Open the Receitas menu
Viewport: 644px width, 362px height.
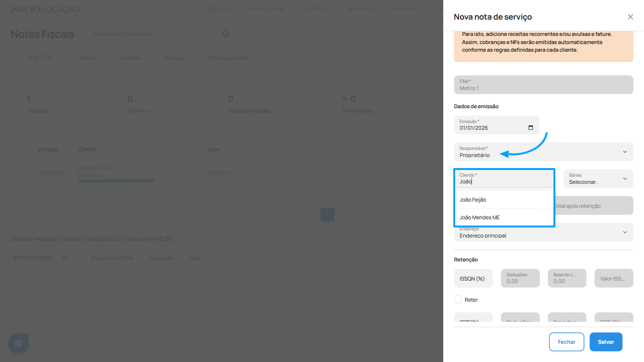(x=362, y=9)
